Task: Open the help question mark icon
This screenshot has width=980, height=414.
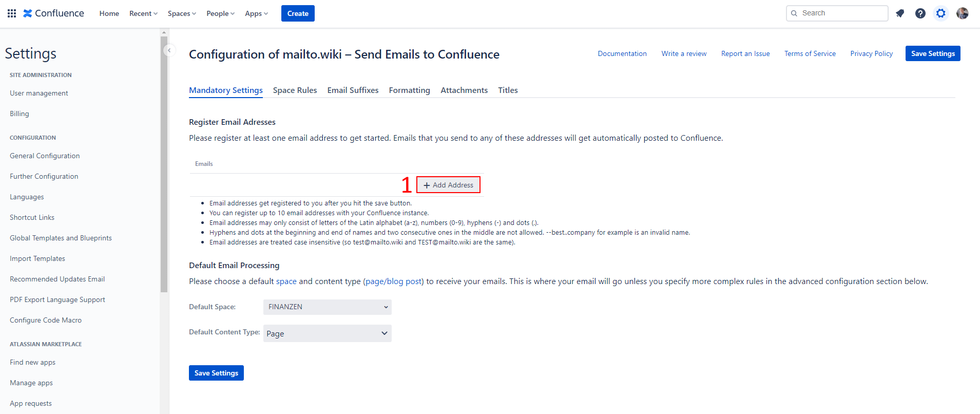Action: pos(920,13)
